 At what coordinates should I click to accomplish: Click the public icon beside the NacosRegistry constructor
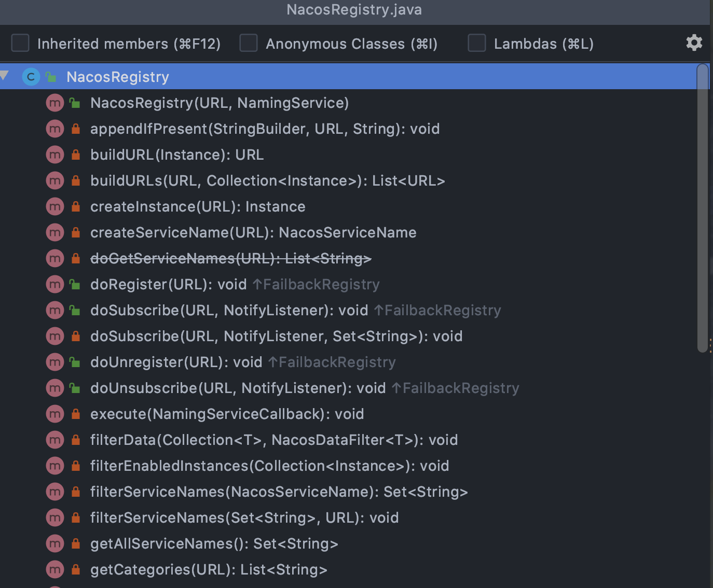click(x=75, y=103)
